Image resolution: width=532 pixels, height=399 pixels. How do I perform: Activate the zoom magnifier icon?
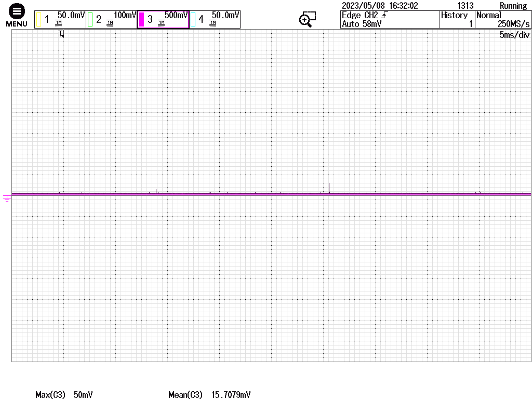click(x=307, y=19)
